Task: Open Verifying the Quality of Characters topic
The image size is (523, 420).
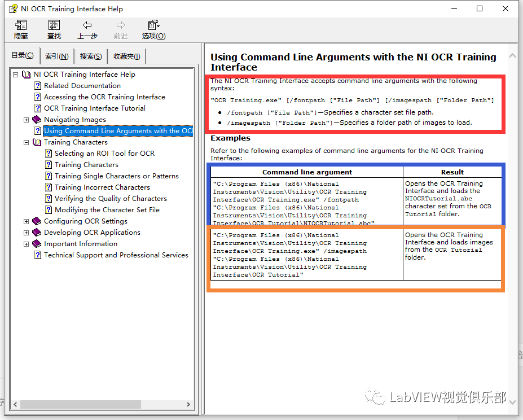Action: coord(111,199)
